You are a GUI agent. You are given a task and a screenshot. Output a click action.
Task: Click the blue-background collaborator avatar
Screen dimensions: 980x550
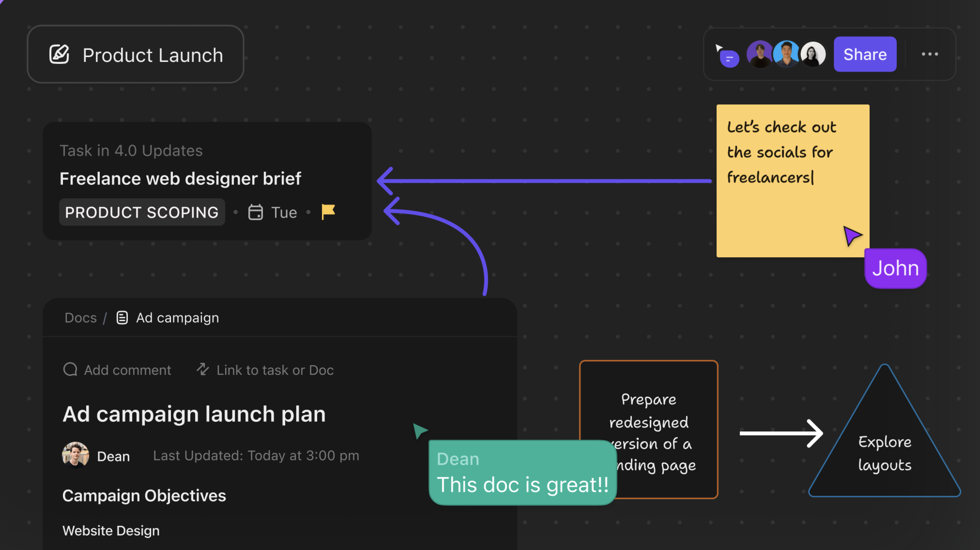786,54
